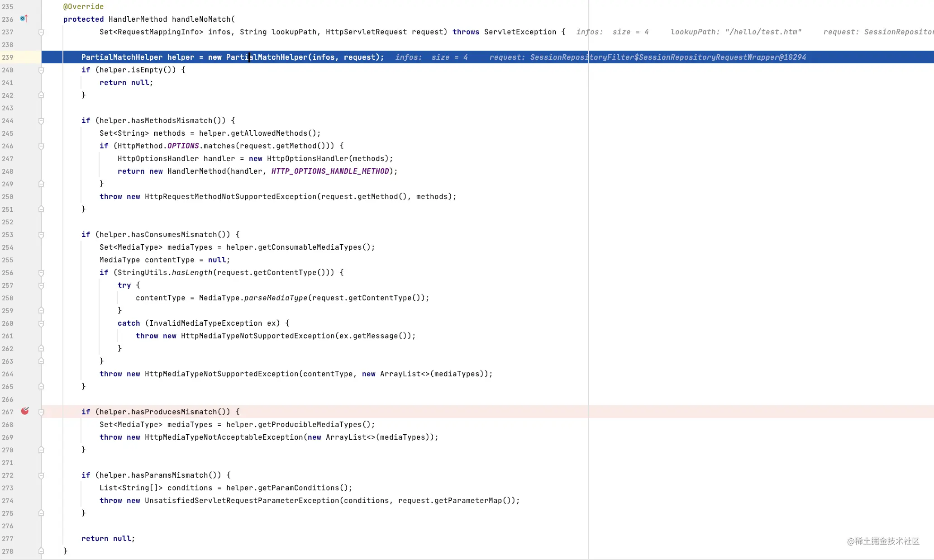The height and width of the screenshot is (560, 934).
Task: Collapse the catch block at line 260
Action: coord(41,323)
